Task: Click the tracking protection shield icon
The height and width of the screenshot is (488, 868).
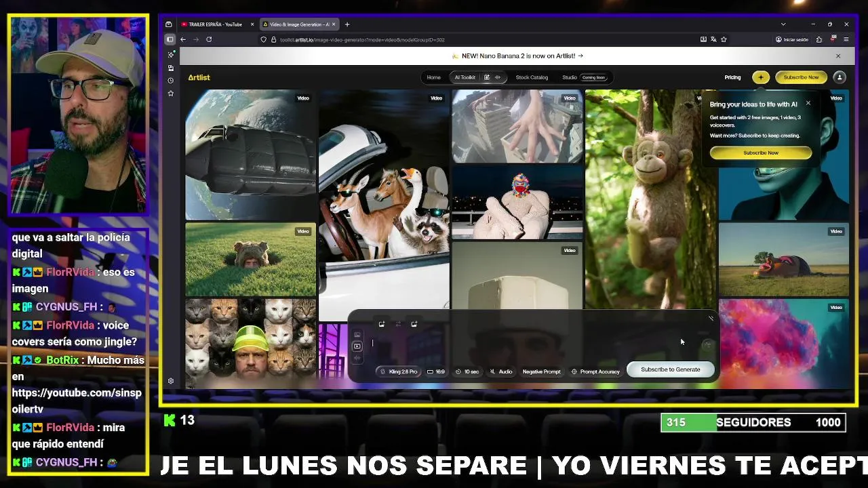Action: point(263,39)
